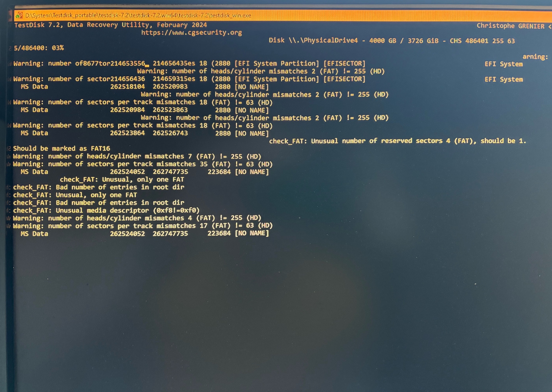Click the unusual media descriptor 0xf8 message
The width and height of the screenshot is (552, 392).
pyautogui.click(x=106, y=210)
